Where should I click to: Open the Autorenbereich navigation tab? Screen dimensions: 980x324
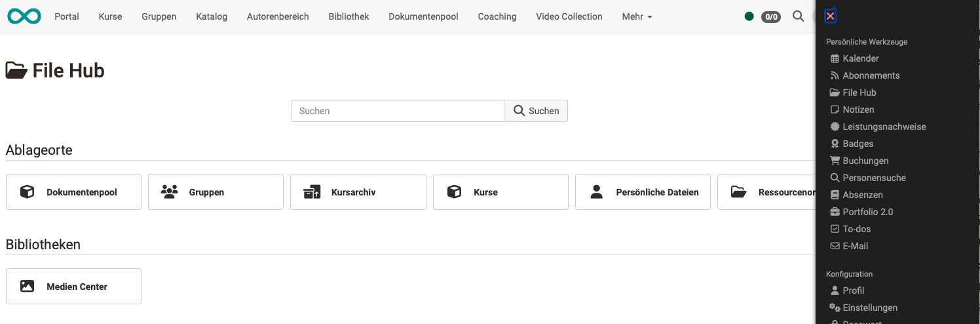tap(278, 16)
